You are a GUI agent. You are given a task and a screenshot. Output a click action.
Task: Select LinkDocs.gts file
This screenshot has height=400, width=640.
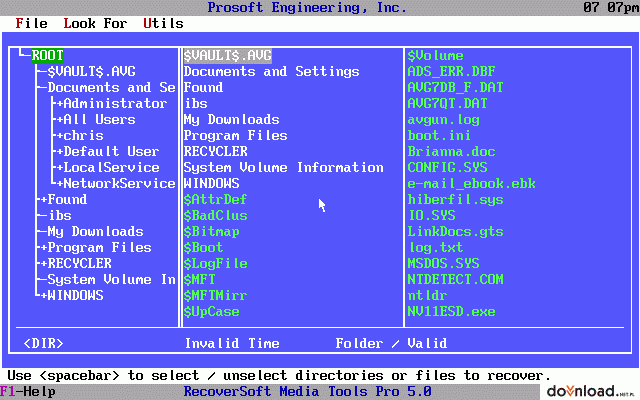coord(456,231)
